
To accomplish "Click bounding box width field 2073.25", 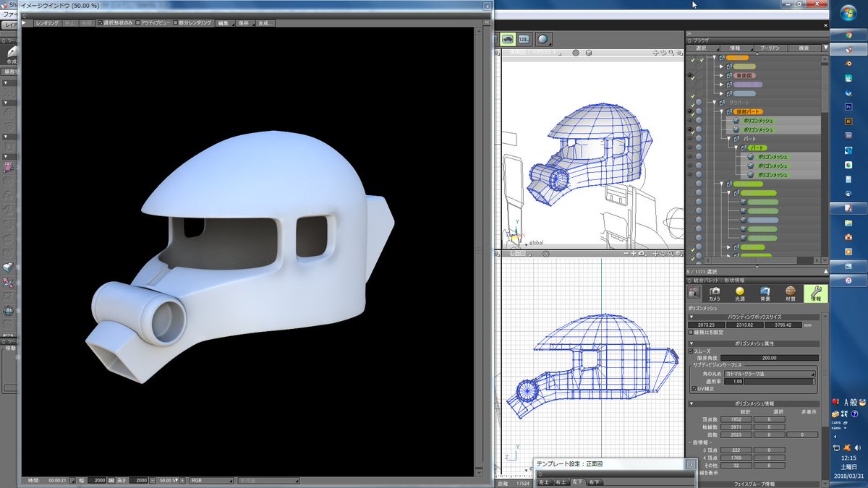I will coord(707,324).
